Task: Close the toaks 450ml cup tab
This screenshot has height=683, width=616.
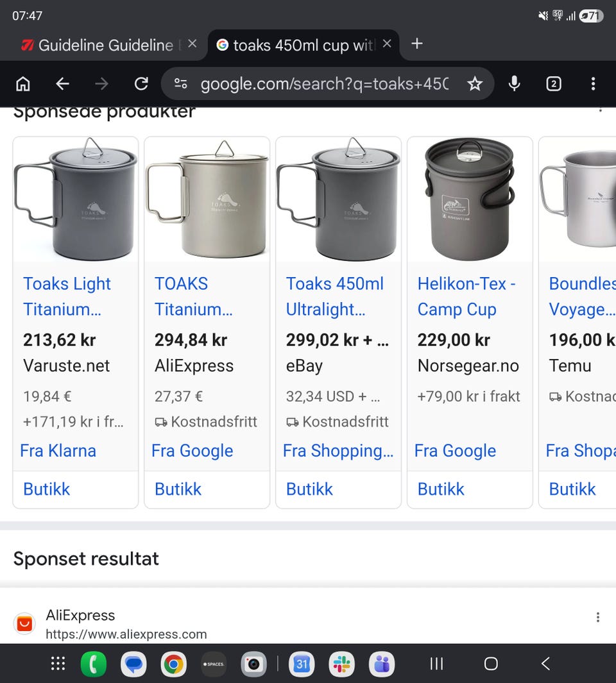Action: click(387, 44)
